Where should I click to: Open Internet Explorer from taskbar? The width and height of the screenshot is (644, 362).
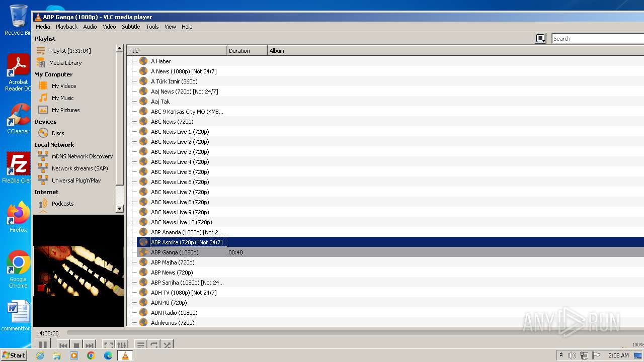point(40,355)
